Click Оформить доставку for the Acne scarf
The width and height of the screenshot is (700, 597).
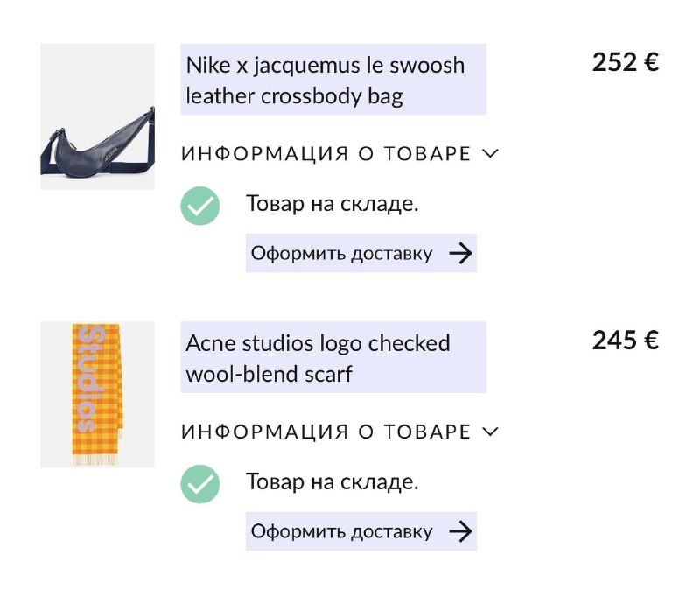(361, 531)
